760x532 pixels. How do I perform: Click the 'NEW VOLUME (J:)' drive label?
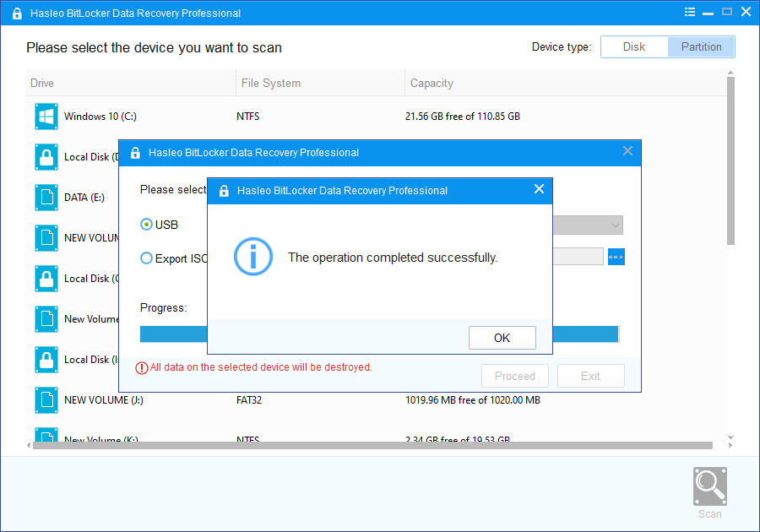[x=104, y=399]
